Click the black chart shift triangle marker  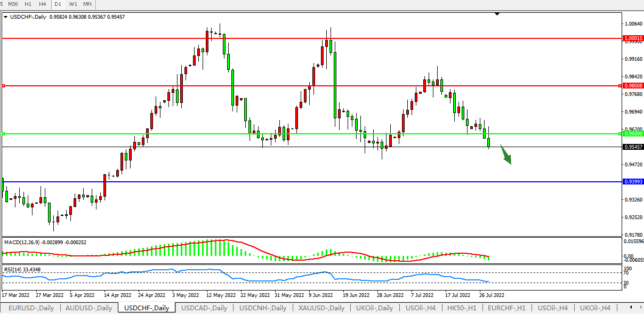497,14
